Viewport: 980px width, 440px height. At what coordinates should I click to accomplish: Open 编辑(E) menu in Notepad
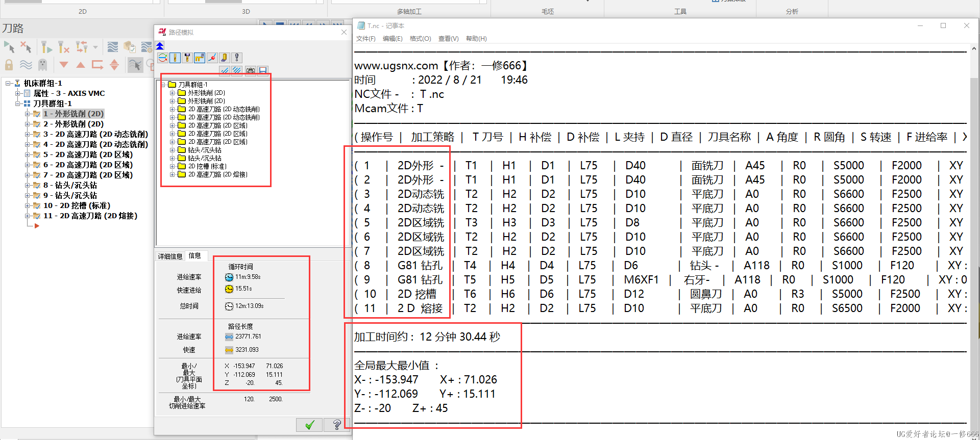[393, 39]
